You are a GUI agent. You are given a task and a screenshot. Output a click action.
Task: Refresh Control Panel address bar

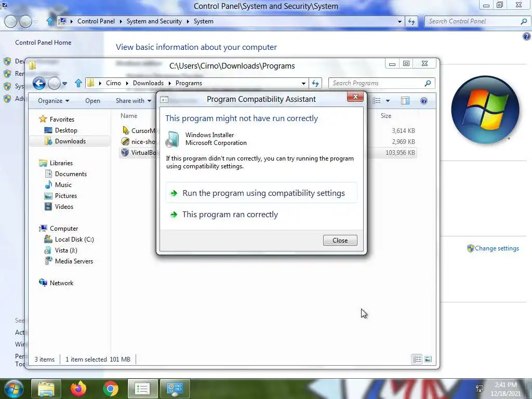(411, 21)
